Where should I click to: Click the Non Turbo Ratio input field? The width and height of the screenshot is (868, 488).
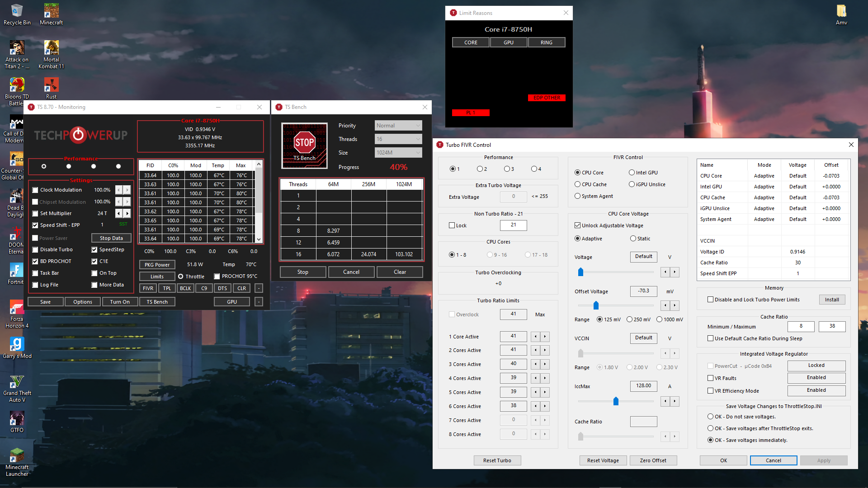click(514, 225)
